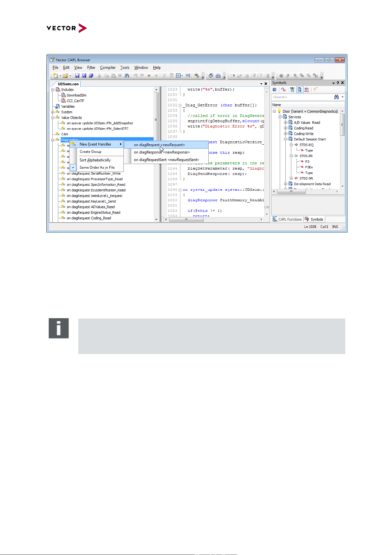This screenshot has height=555, width=392.
Task: Select on diagRequest ProcessorType_Read handler
Action: click(95, 179)
